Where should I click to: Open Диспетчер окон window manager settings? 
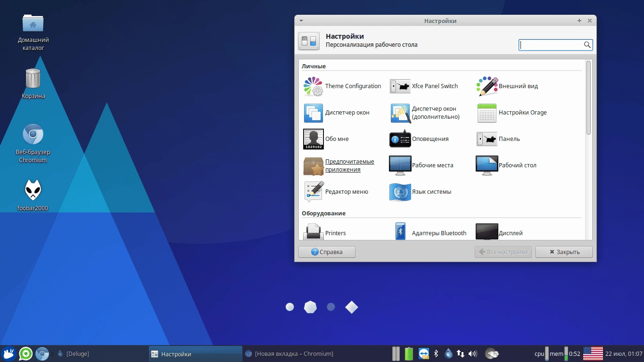tap(337, 113)
